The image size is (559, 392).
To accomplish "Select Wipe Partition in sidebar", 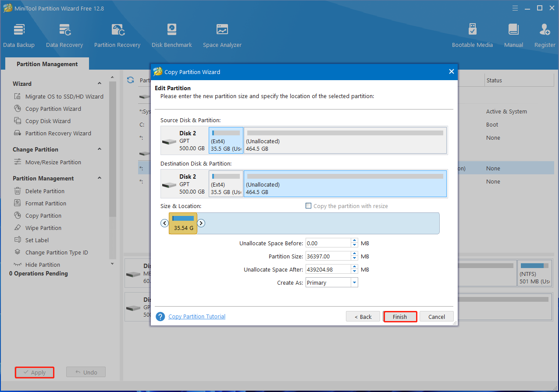I will (x=38, y=228).
